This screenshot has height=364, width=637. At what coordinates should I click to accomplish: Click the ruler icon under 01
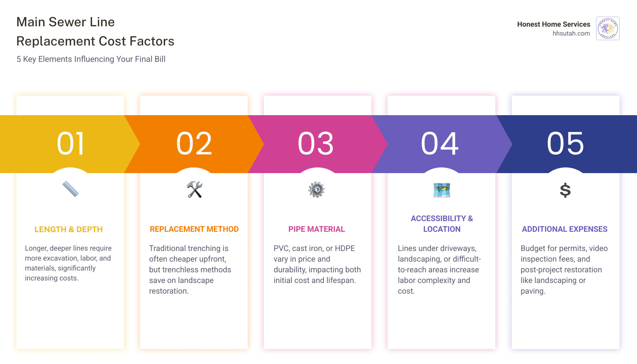(70, 189)
